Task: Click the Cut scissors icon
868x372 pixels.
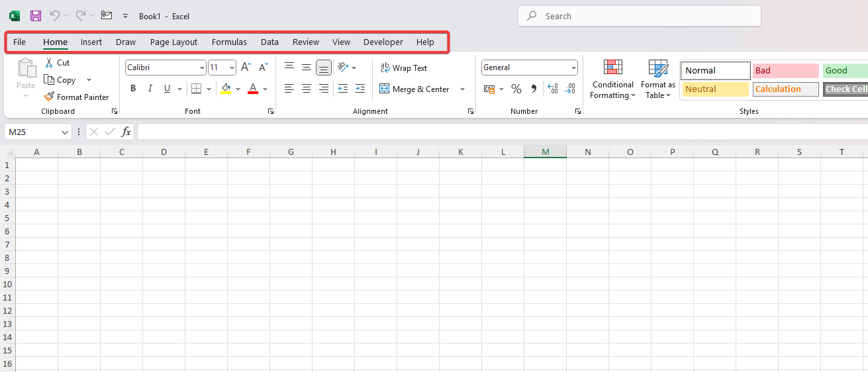Action: pos(49,63)
